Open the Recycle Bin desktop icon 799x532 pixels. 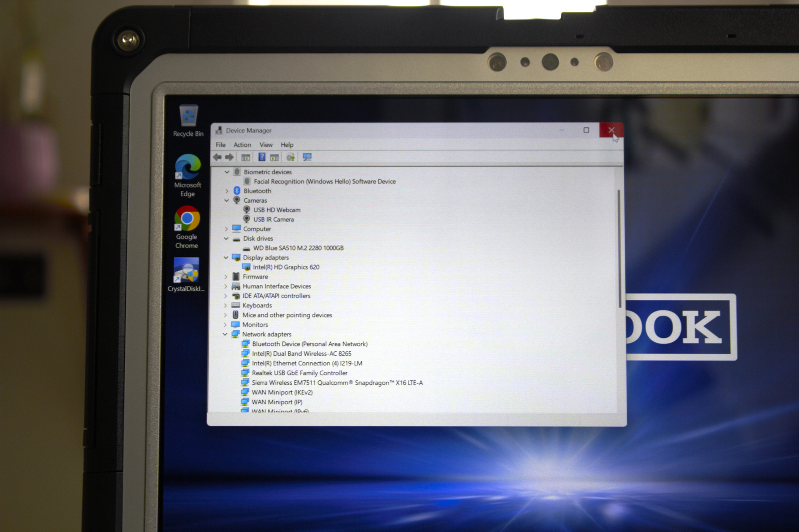click(188, 121)
